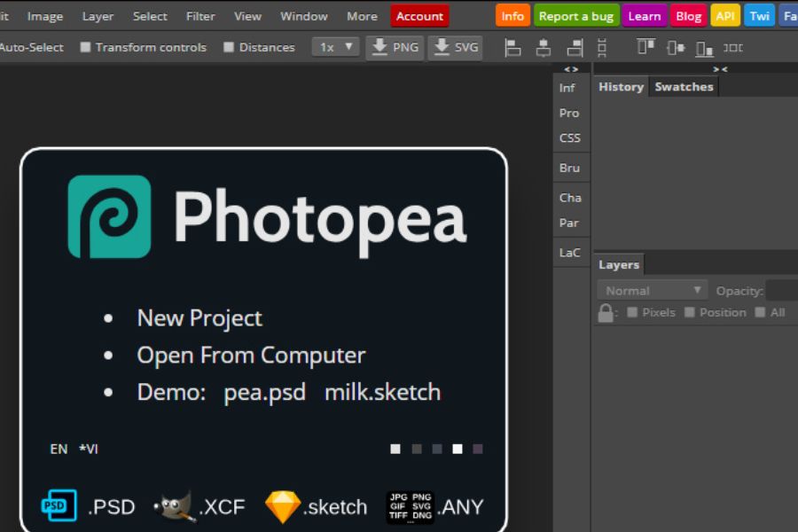Click the orange Info button

512,16
